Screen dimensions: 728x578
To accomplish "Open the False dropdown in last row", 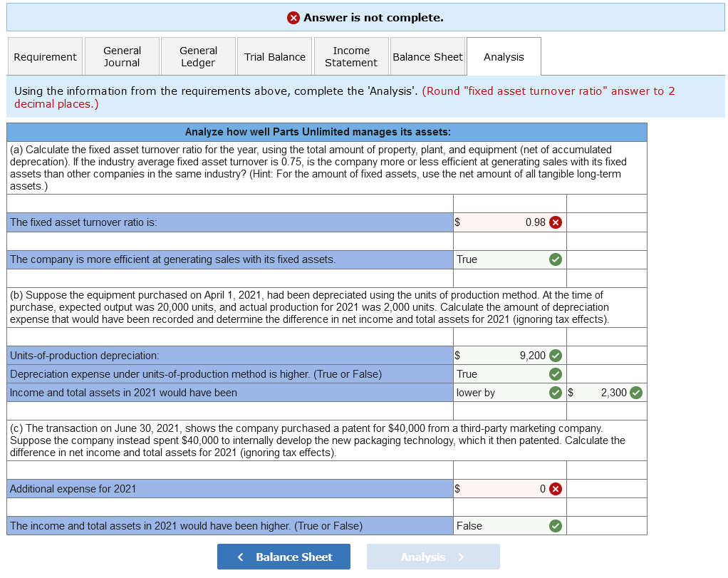I will click(x=510, y=526).
